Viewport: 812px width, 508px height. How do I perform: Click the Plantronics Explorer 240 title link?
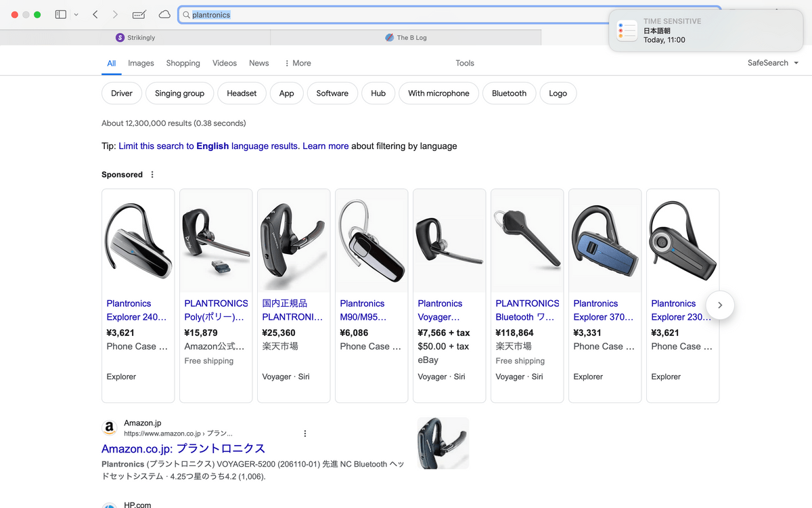pyautogui.click(x=137, y=310)
